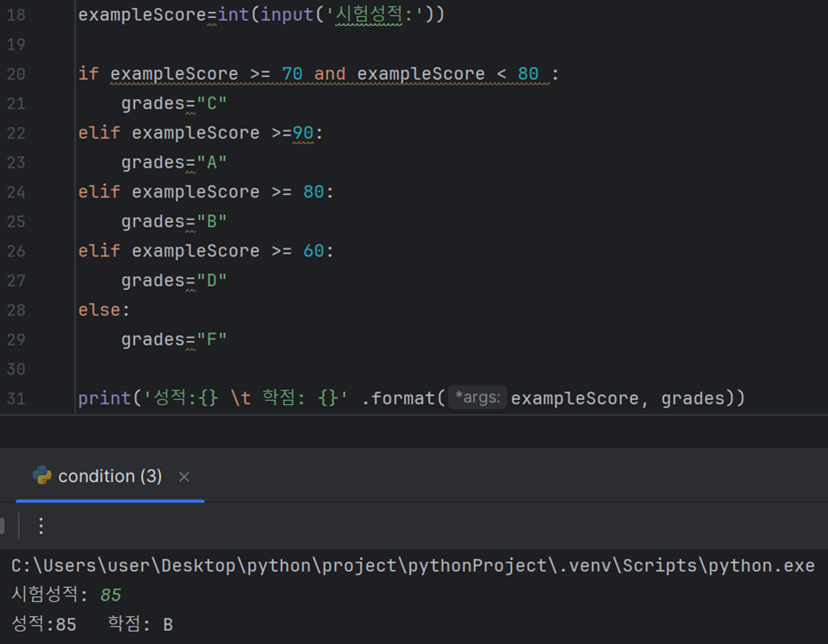Place the caret on the grades="C" line

click(x=174, y=104)
